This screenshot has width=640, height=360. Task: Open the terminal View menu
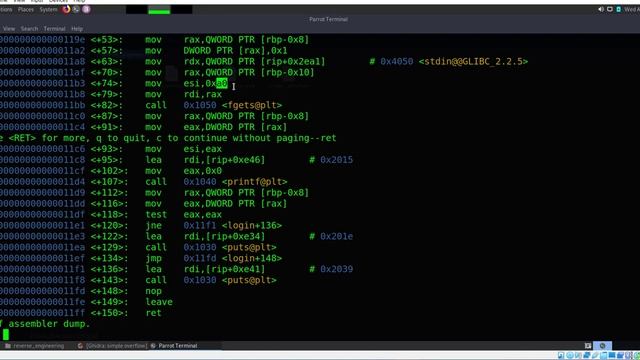pyautogui.click(x=9, y=29)
